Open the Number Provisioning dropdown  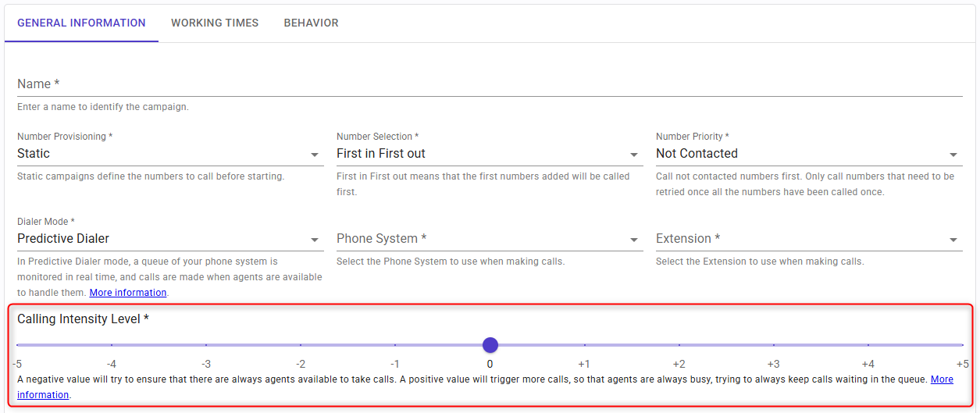coord(169,154)
